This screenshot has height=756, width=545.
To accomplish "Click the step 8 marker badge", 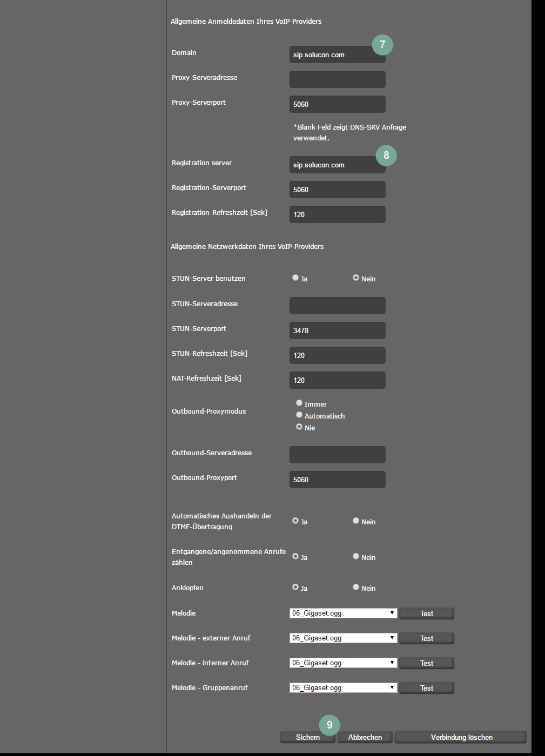I will pos(386,156).
